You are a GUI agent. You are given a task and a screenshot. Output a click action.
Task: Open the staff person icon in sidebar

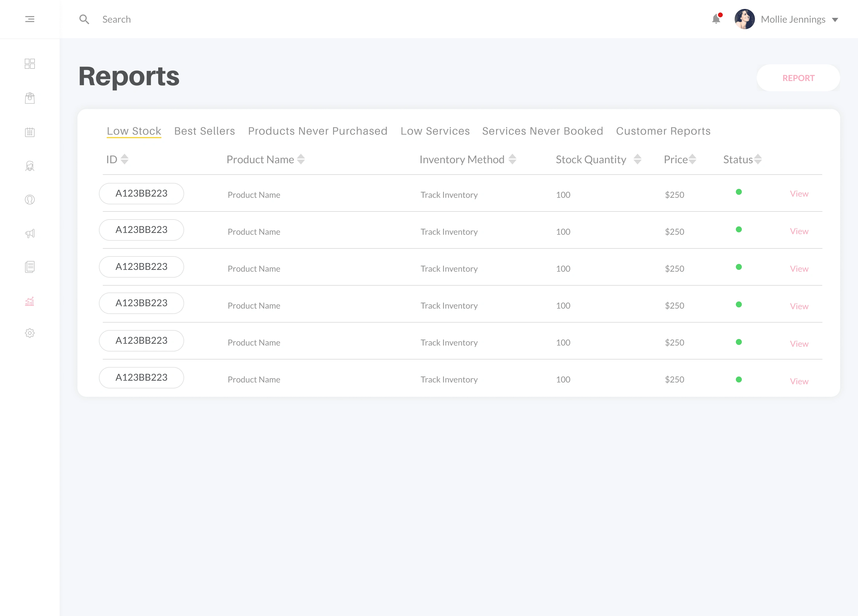click(x=30, y=166)
